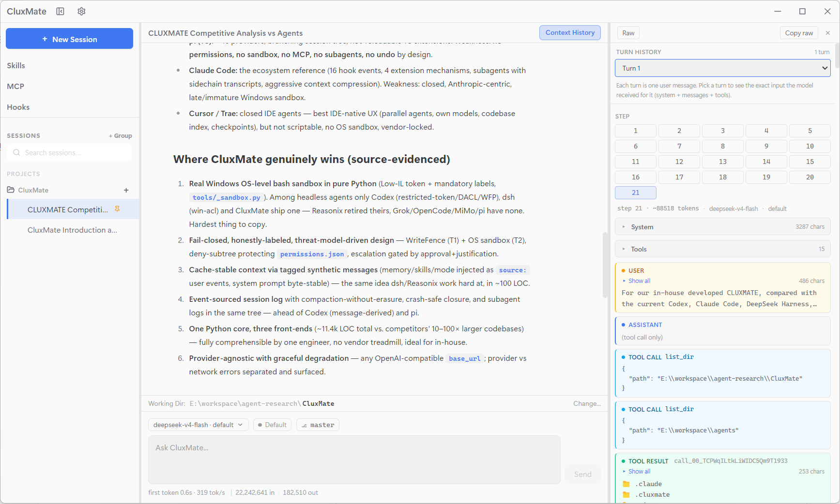Add new session to CluxMate project
The height and width of the screenshot is (504, 840).
(x=126, y=190)
